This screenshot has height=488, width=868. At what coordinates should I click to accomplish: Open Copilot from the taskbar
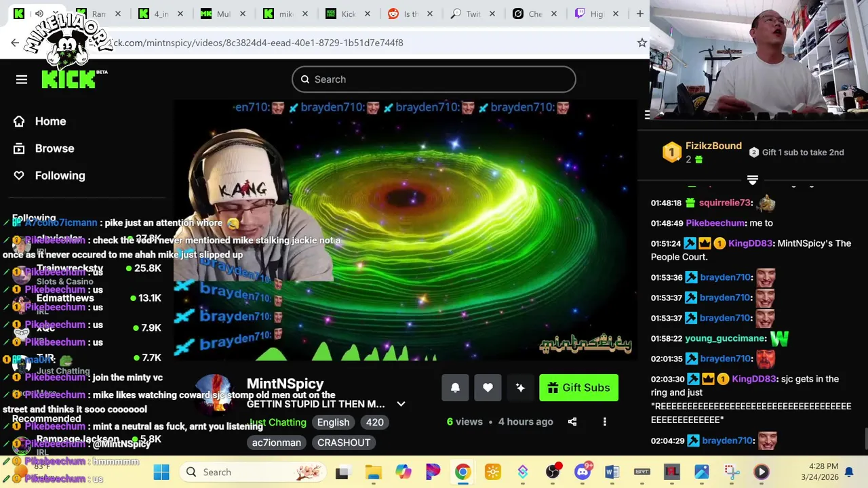403,472
